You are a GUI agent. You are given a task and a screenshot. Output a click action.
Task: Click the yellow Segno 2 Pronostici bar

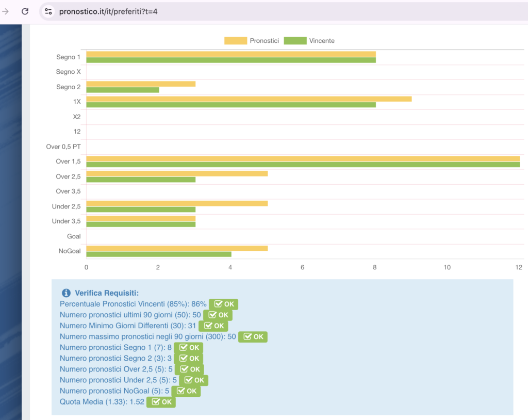(140, 84)
